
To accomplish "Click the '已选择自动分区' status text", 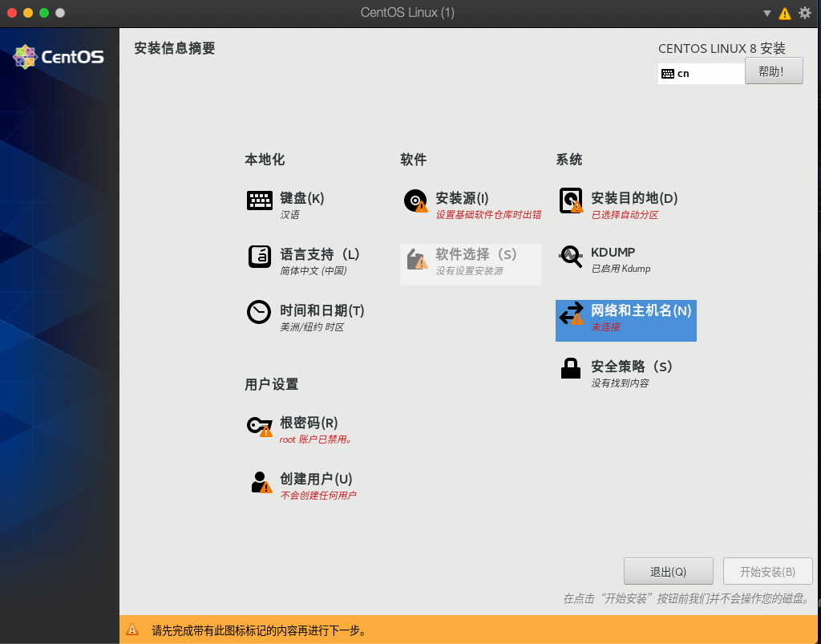I will tap(624, 215).
